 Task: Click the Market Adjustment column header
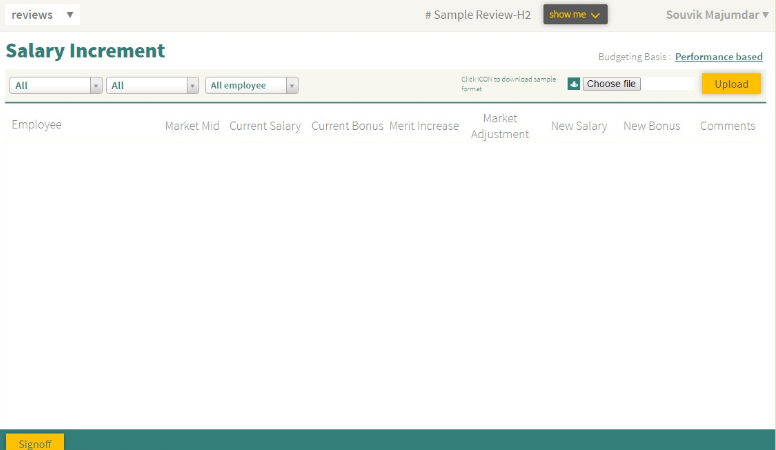point(500,126)
